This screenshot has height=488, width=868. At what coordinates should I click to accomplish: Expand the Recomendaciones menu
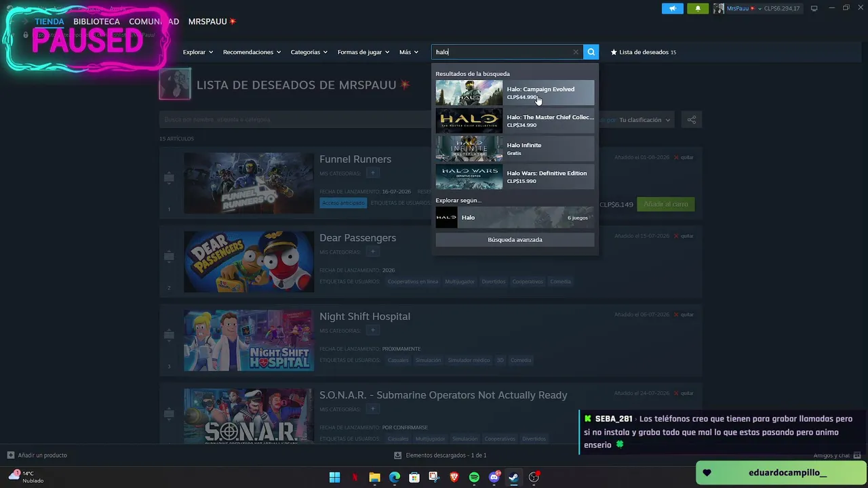pyautogui.click(x=252, y=52)
